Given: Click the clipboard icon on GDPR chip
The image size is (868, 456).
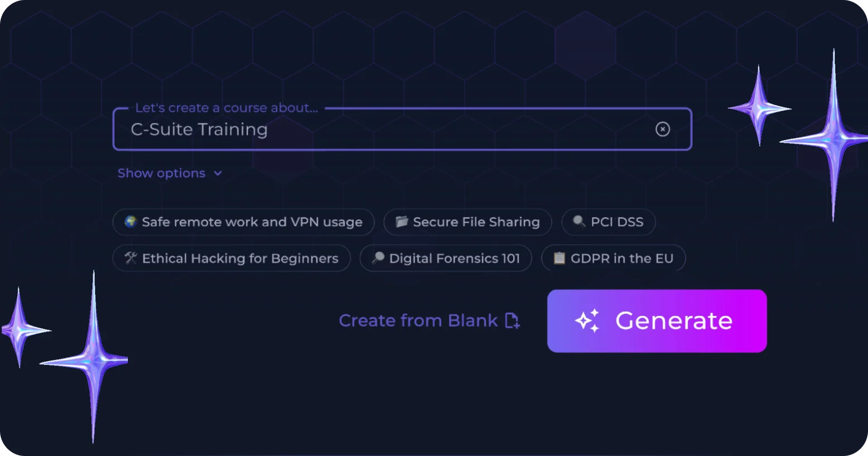Looking at the screenshot, I should [x=559, y=258].
